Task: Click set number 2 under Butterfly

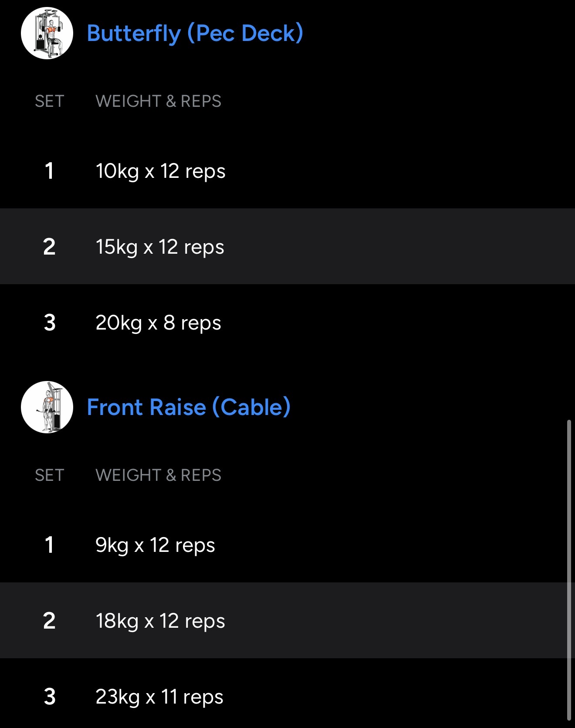Action: point(49,247)
